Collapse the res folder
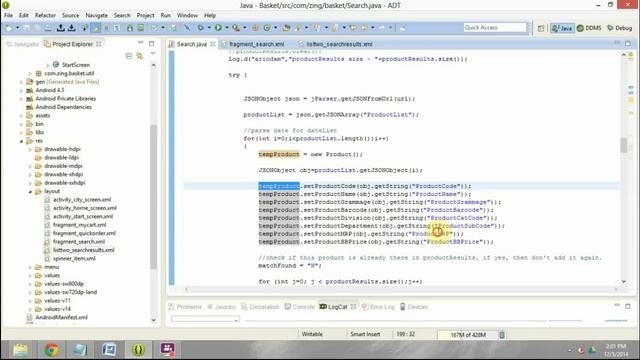 pos(22,141)
